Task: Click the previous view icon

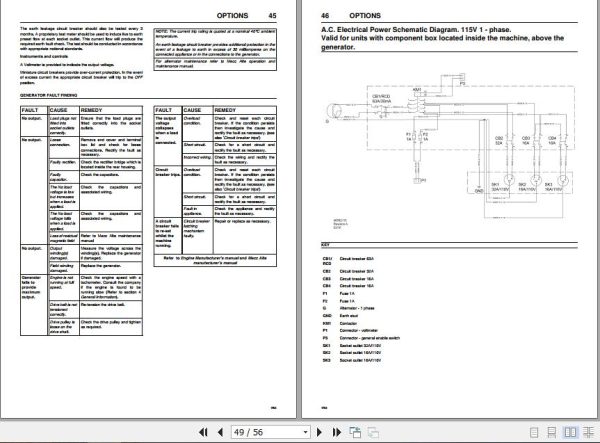Action: point(355,432)
